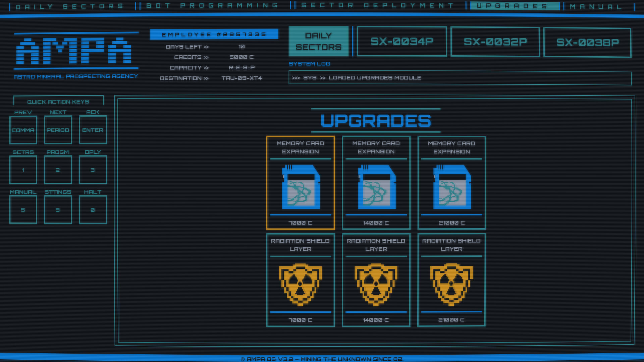Screen dimensions: 644x362
Task: Click the HALT quick action key
Action: tap(93, 209)
